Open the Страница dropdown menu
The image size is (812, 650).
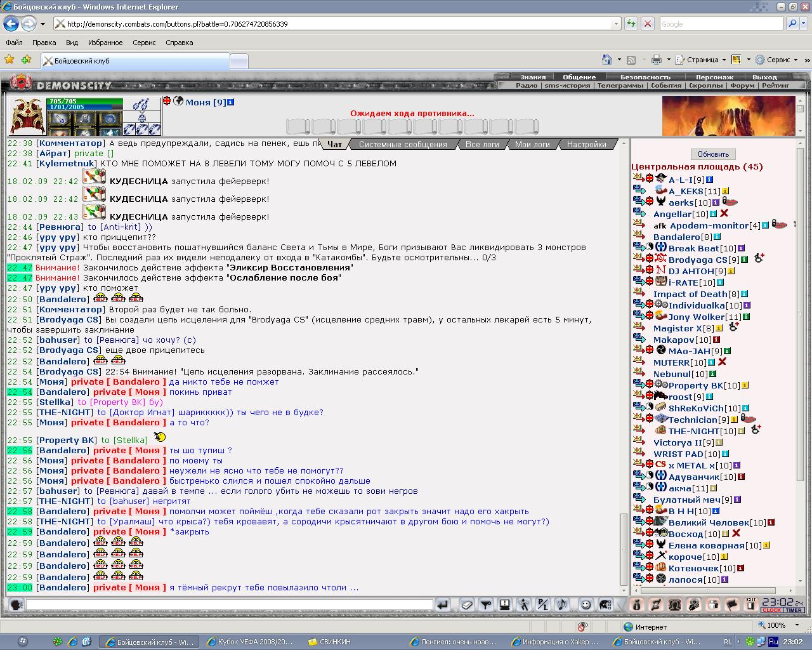click(701, 60)
